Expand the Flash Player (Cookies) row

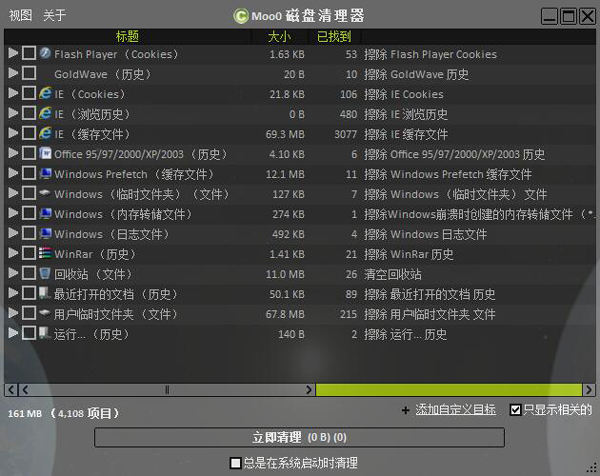point(13,53)
